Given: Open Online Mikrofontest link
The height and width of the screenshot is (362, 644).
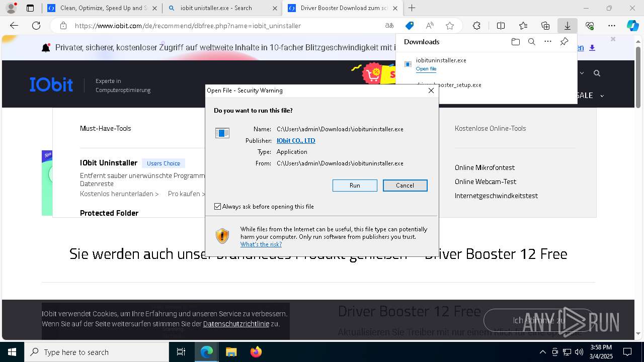Looking at the screenshot, I should (x=485, y=167).
